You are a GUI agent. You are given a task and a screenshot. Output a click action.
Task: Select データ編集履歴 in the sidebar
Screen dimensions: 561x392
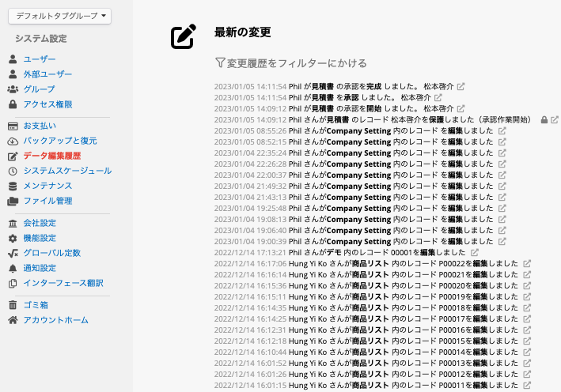52,156
